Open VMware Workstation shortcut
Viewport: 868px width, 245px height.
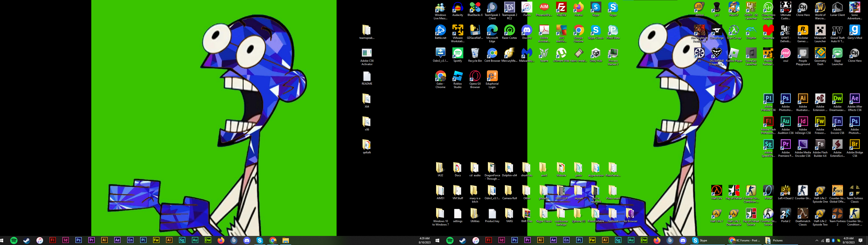pyautogui.click(x=457, y=33)
